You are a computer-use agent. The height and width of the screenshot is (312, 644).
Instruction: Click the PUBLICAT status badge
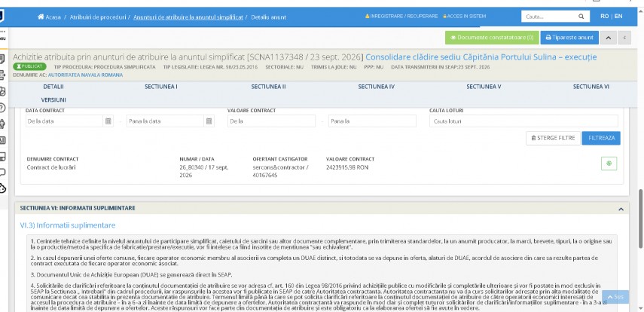click(x=29, y=66)
